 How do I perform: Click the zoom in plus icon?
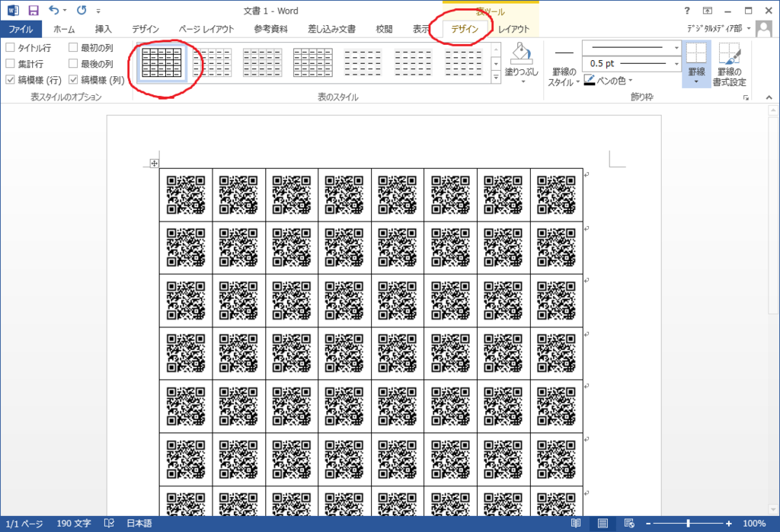pos(729,524)
